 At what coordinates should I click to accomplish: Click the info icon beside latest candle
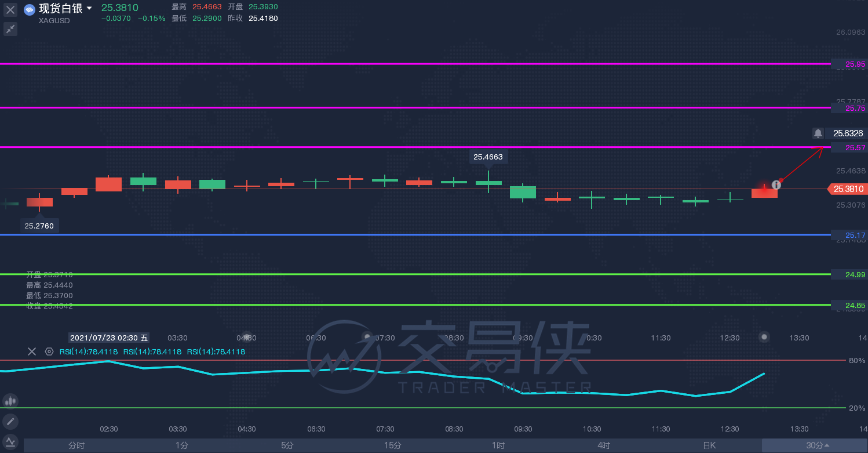[776, 184]
